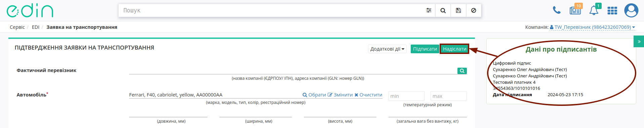Viewport: 644px width, 128px height.
Task: Click Дані про підписантів heading
Action: click(561, 49)
